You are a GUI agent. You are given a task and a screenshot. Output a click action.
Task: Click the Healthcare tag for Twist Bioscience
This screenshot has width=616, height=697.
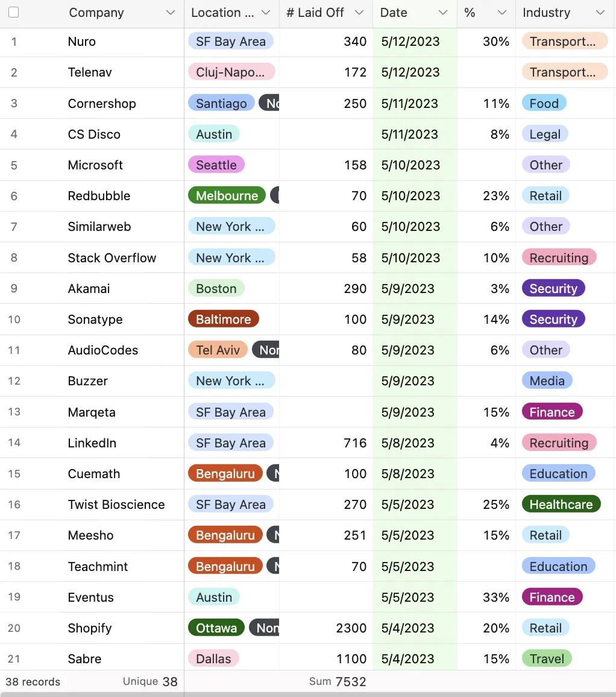tap(561, 505)
